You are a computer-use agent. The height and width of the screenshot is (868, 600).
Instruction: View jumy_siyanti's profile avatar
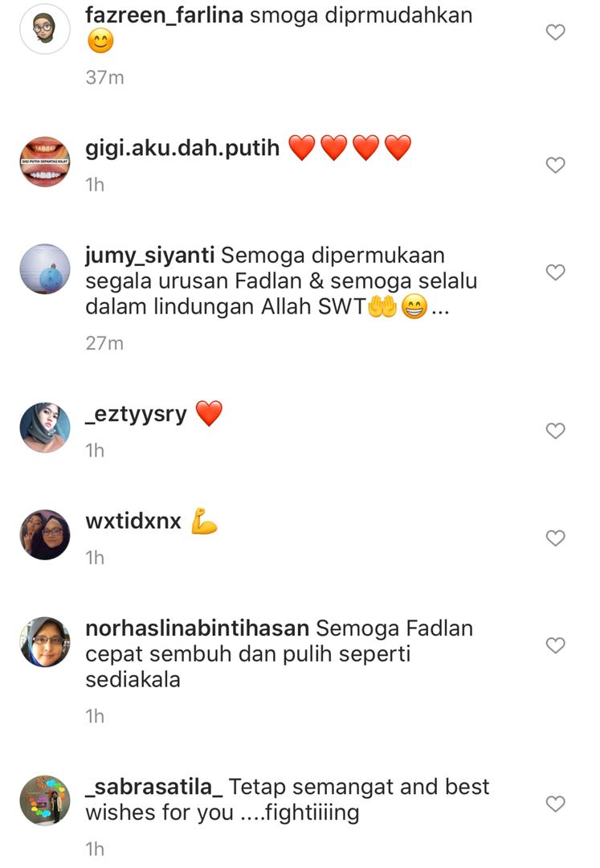(45, 268)
